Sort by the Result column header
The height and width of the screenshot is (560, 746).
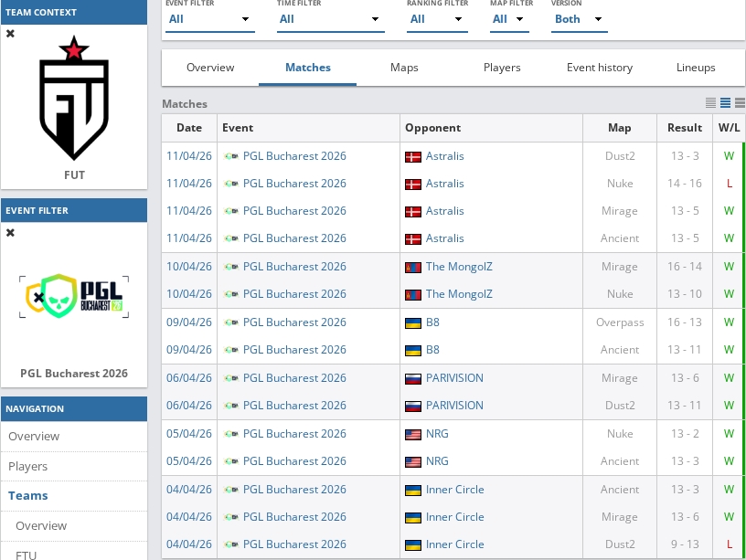click(685, 128)
